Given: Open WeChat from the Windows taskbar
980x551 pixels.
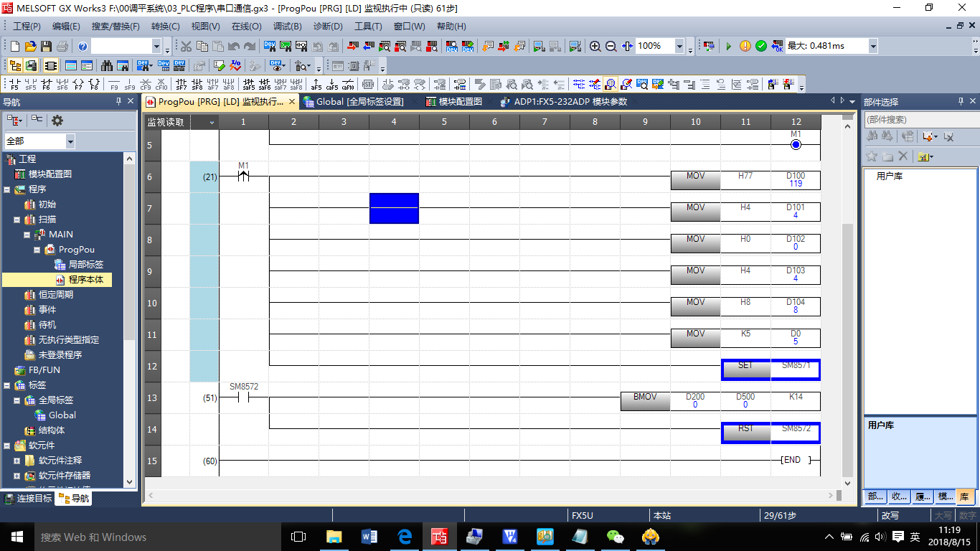Looking at the screenshot, I should coord(615,537).
